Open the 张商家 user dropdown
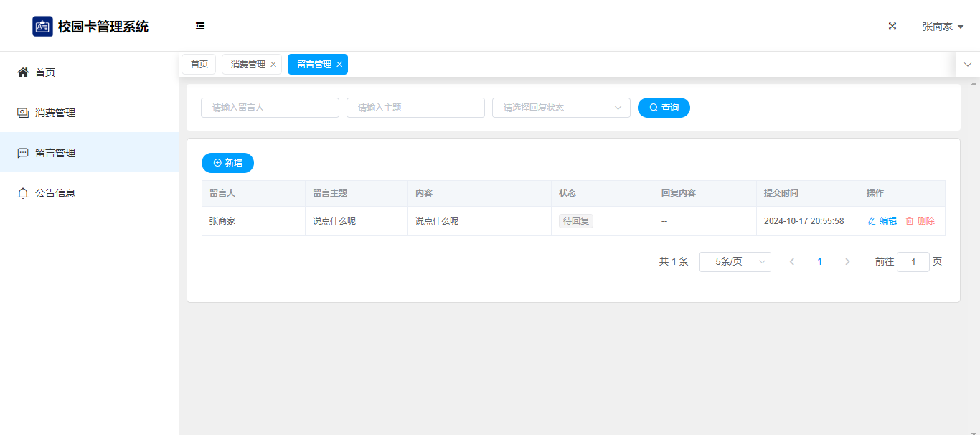Viewport: 980px width, 435px height. 942,27
